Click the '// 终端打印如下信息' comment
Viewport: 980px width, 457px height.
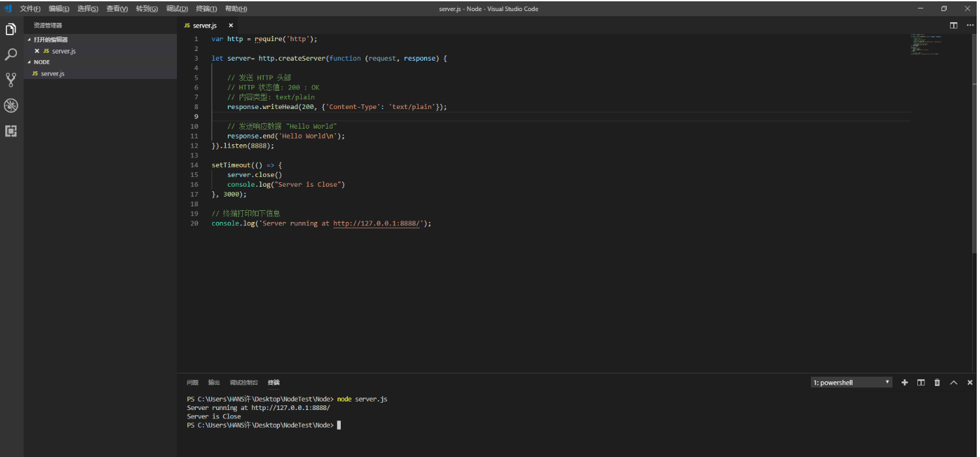(246, 213)
